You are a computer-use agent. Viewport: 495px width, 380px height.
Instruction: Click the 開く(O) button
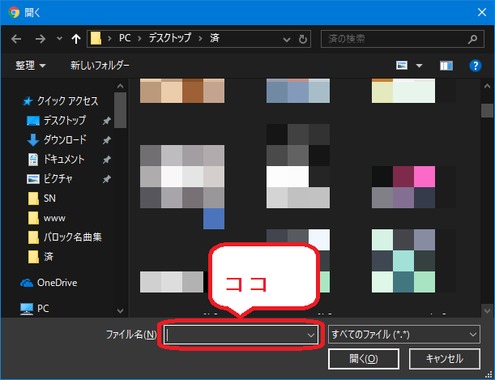click(364, 359)
